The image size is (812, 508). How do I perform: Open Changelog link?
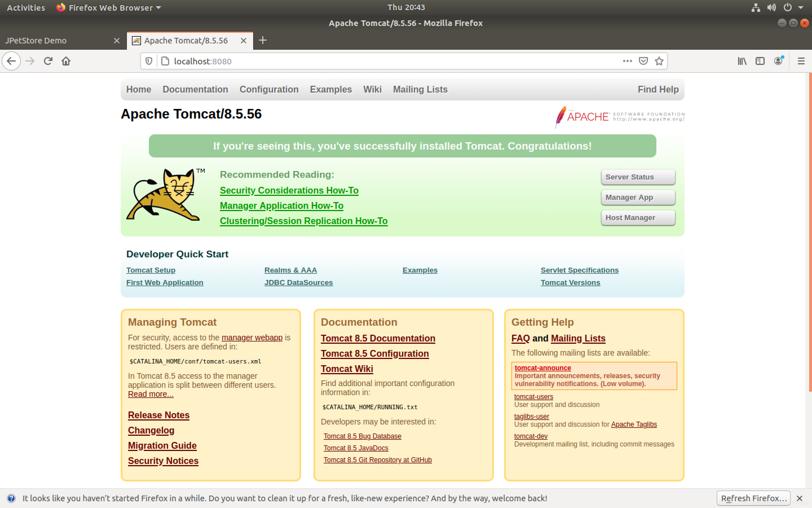(151, 431)
